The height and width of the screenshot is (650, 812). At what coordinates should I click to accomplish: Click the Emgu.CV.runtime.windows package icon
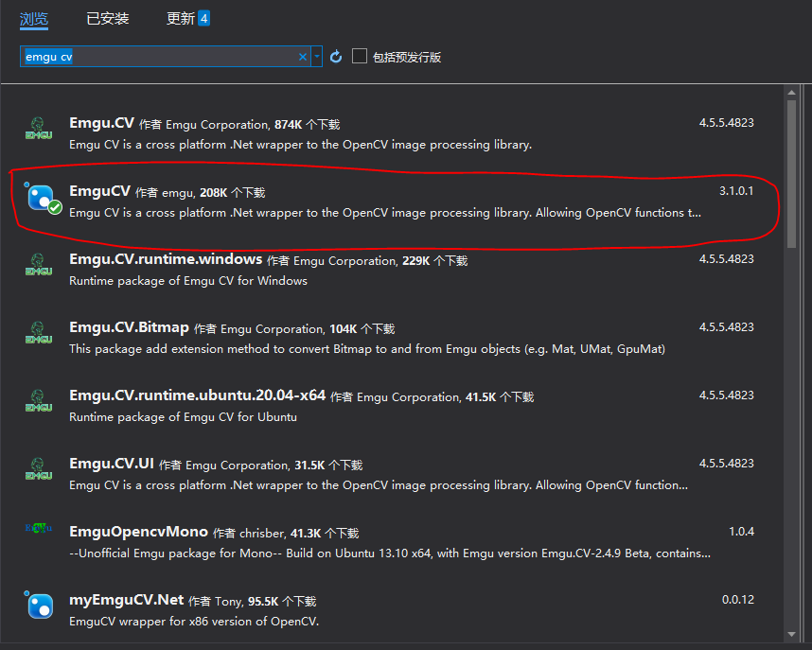pyautogui.click(x=39, y=265)
